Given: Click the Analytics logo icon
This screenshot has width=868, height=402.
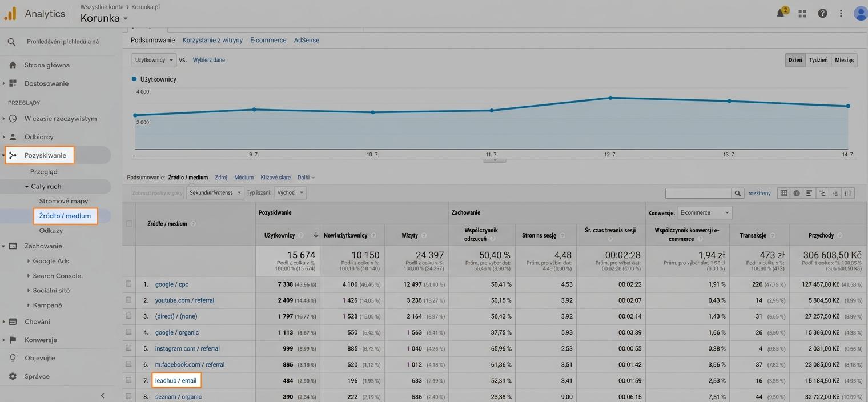Looking at the screenshot, I should click(x=10, y=13).
